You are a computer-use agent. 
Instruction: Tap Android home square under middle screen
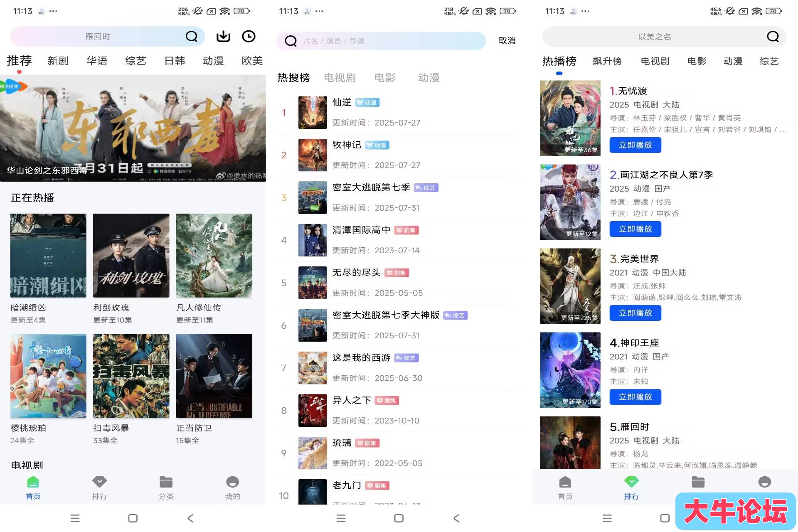[x=399, y=518]
